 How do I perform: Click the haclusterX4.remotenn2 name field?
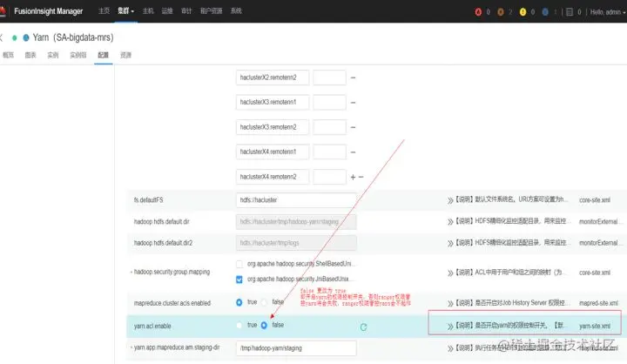[x=273, y=177]
